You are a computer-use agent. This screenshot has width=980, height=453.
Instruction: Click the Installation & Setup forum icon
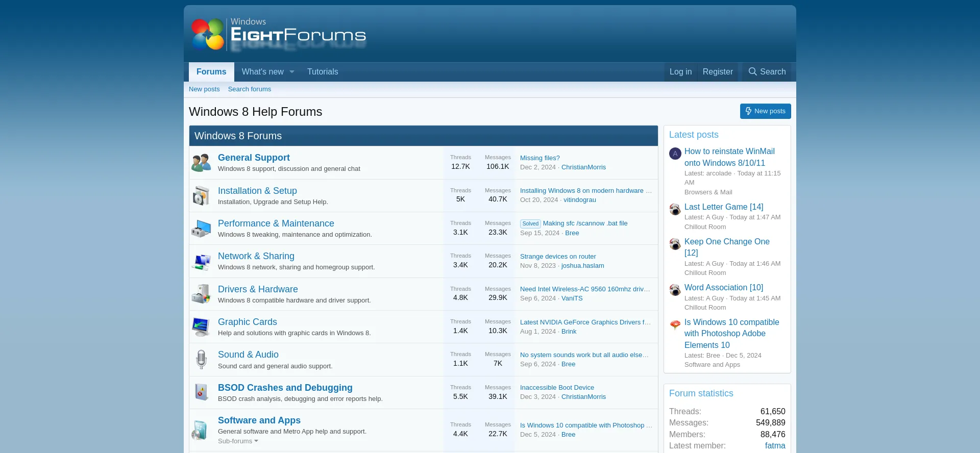point(201,195)
